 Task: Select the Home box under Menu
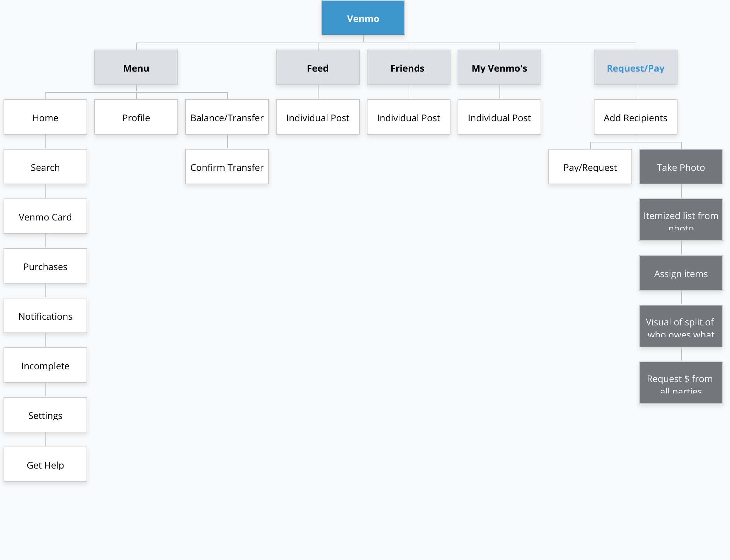[x=45, y=117]
